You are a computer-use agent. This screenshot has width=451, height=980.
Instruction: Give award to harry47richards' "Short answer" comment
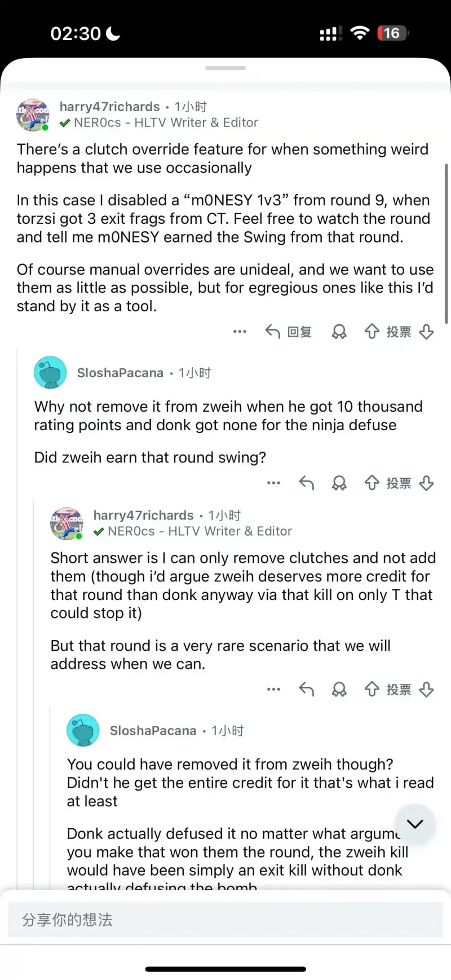click(x=339, y=689)
